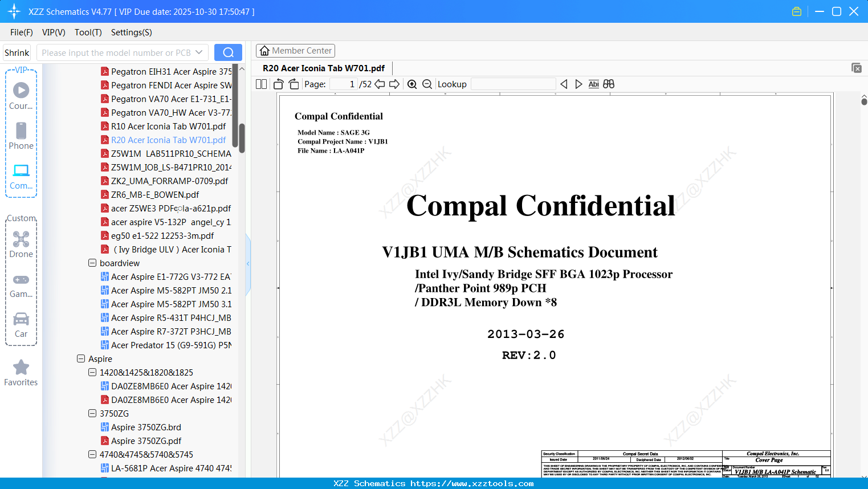Collapse the 3750ZG node

92,413
